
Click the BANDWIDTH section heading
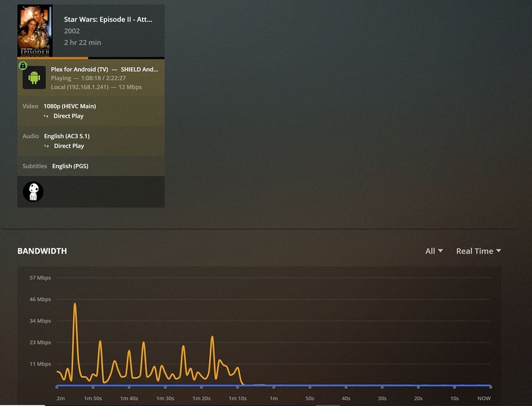point(42,251)
